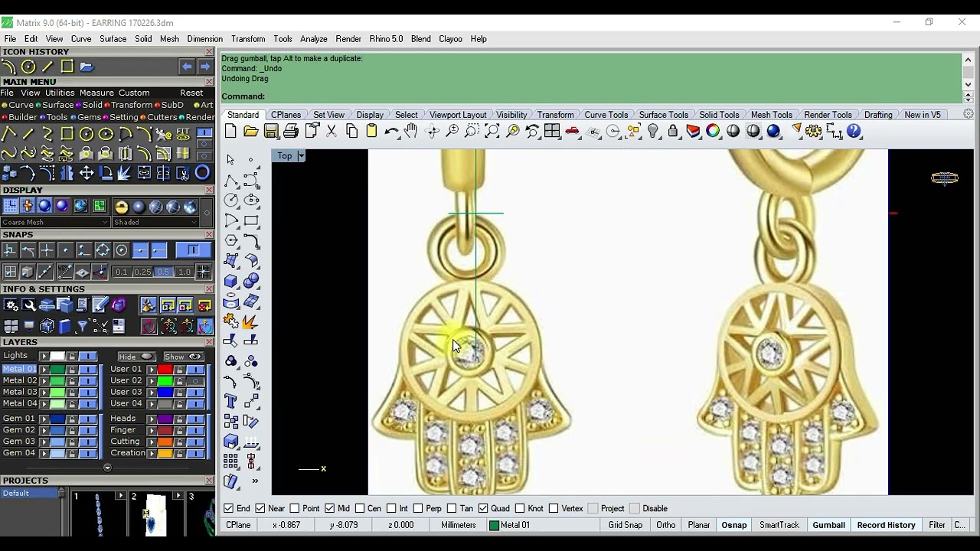The image size is (980, 551).
Task: Click the Metal 01 green color swatch
Action: (57, 370)
